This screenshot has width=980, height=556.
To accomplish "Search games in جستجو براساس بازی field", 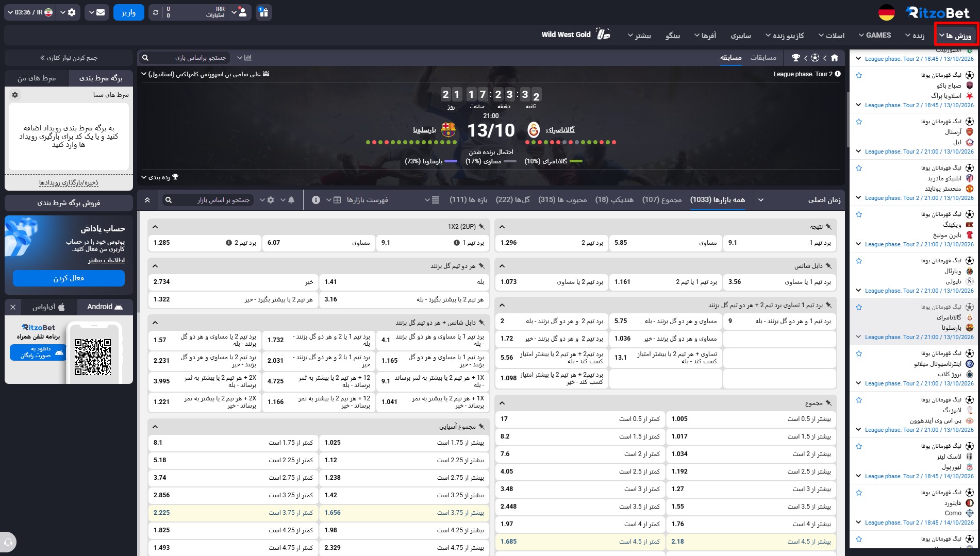I will coord(185,58).
